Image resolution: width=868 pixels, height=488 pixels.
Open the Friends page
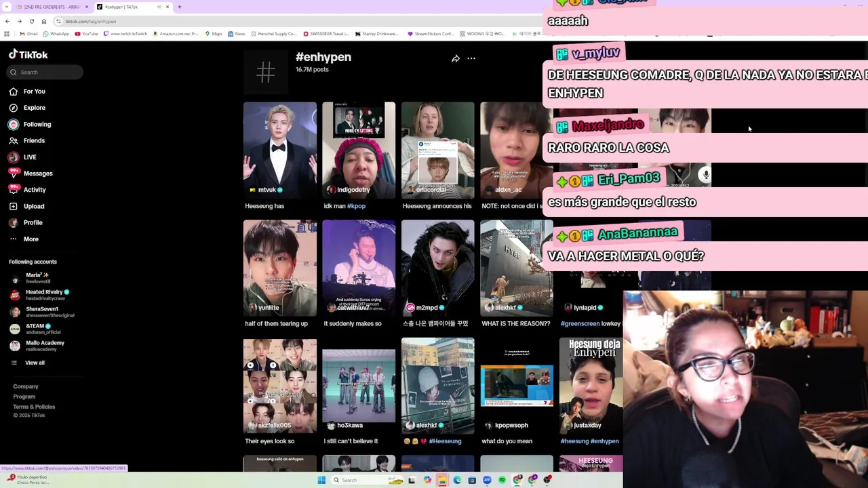click(27, 141)
